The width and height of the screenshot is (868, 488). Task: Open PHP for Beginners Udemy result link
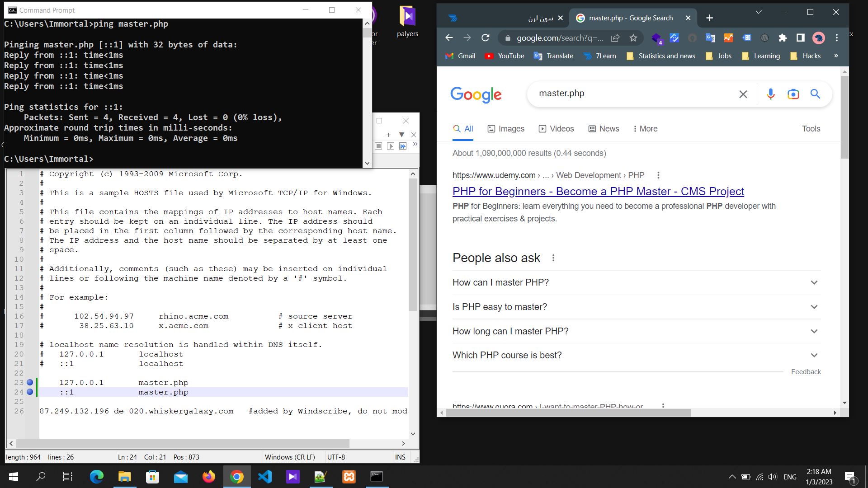(598, 191)
